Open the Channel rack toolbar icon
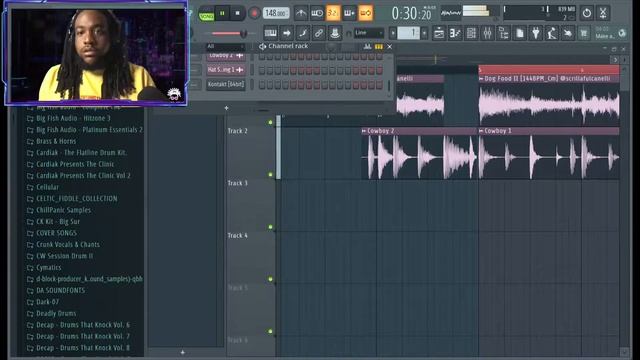Viewport: 640px width, 360px height. (x=471, y=33)
